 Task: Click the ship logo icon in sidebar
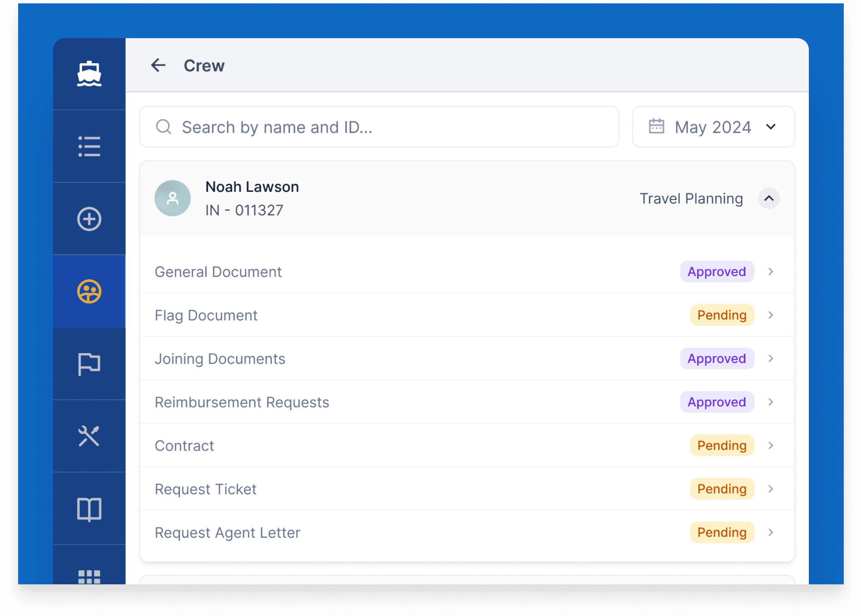(x=89, y=74)
